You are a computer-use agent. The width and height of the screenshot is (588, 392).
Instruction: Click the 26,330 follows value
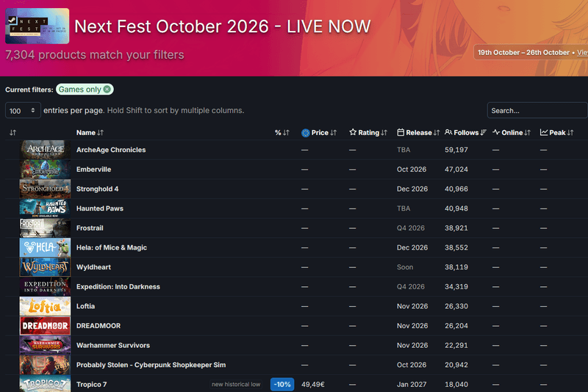pyautogui.click(x=456, y=306)
